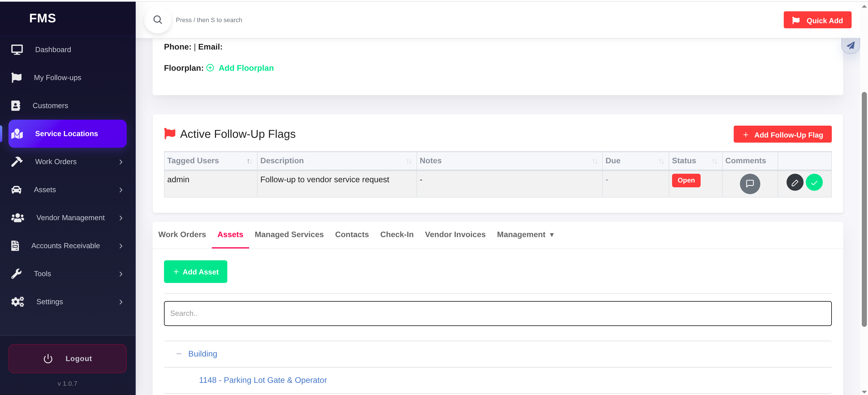The image size is (868, 395).
Task: Click the page vertical scrollbar
Action: [x=864, y=209]
